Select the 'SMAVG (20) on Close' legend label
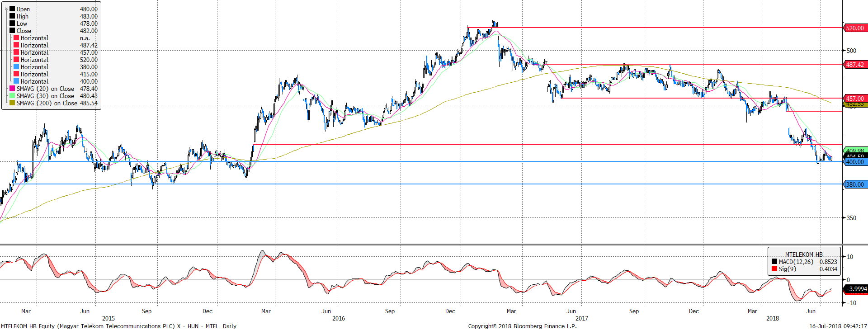Viewport: 868px width, 330px height. 45,89
